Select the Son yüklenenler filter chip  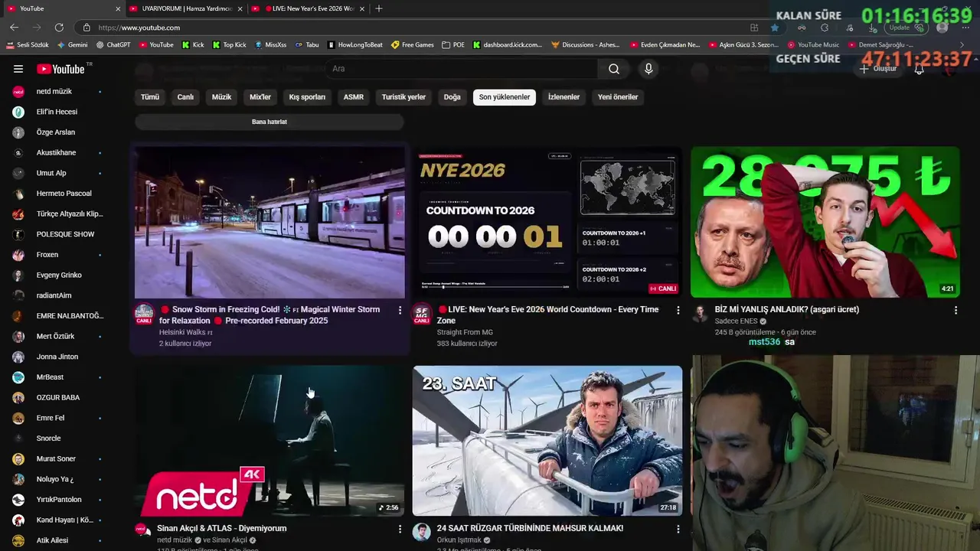[x=505, y=97]
